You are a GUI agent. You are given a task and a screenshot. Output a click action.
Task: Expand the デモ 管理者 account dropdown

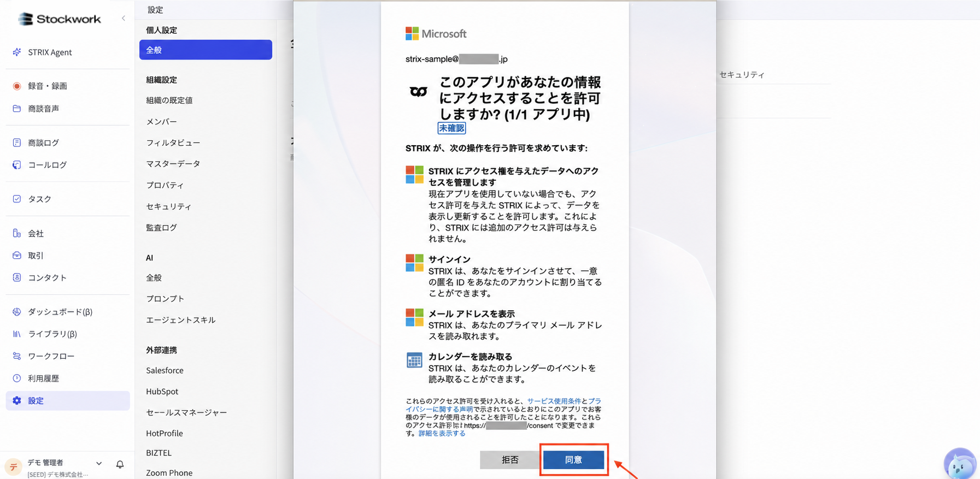pos(99,463)
